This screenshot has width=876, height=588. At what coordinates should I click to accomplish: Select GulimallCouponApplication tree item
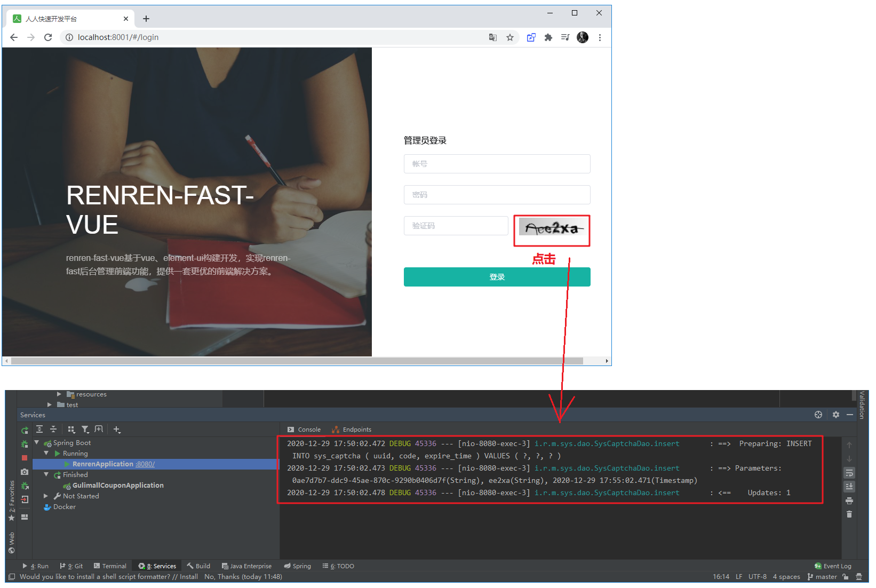point(118,486)
